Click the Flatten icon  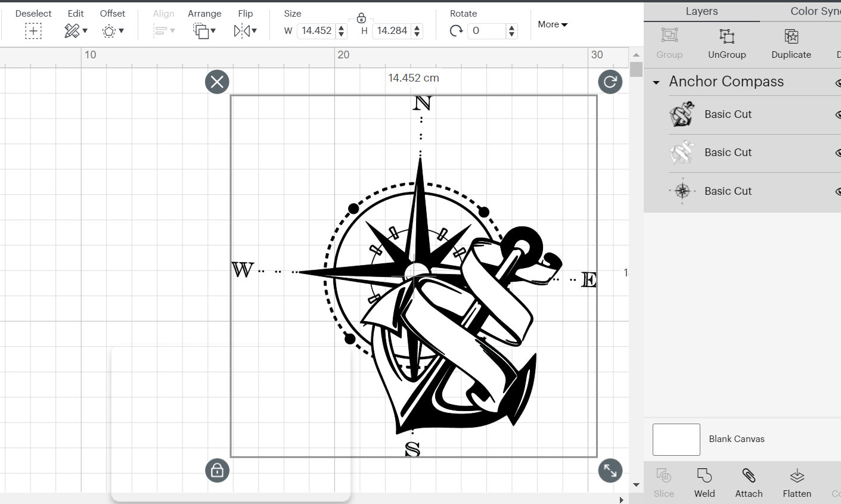pyautogui.click(x=797, y=483)
